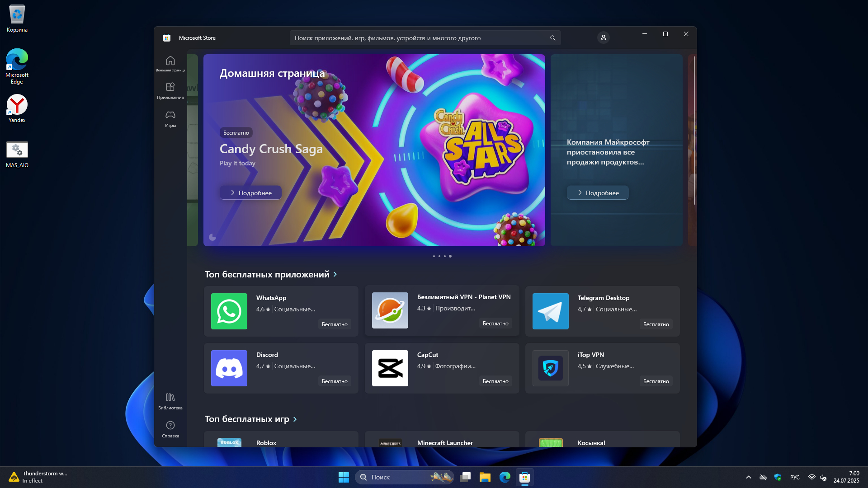This screenshot has width=868, height=488.
Task: Click the user account profile icon
Action: click(603, 38)
